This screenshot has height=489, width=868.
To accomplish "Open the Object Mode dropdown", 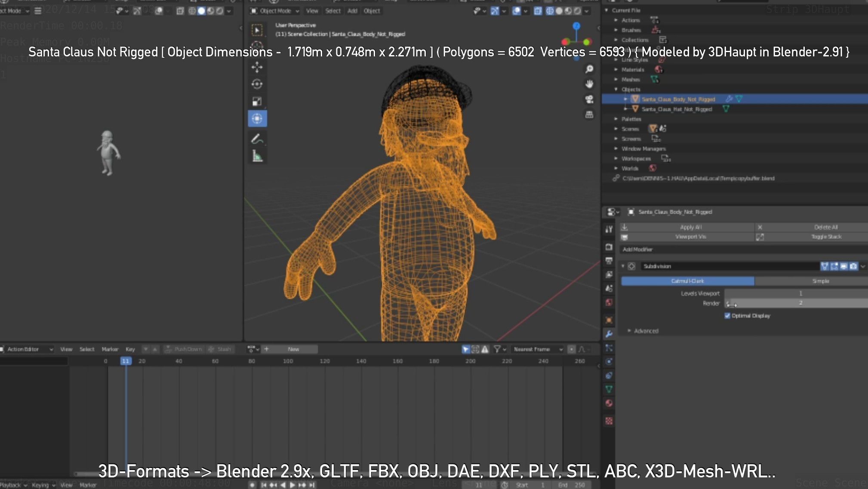I will pyautogui.click(x=275, y=11).
